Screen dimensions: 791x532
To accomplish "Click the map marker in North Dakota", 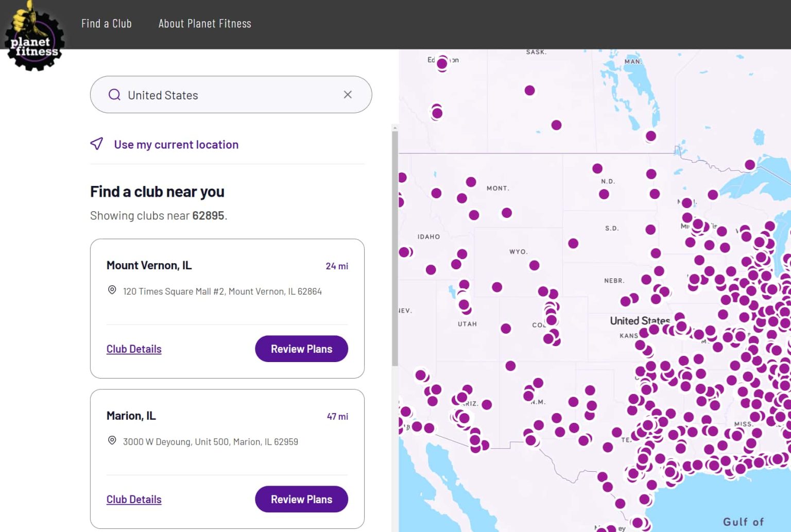I will point(597,168).
